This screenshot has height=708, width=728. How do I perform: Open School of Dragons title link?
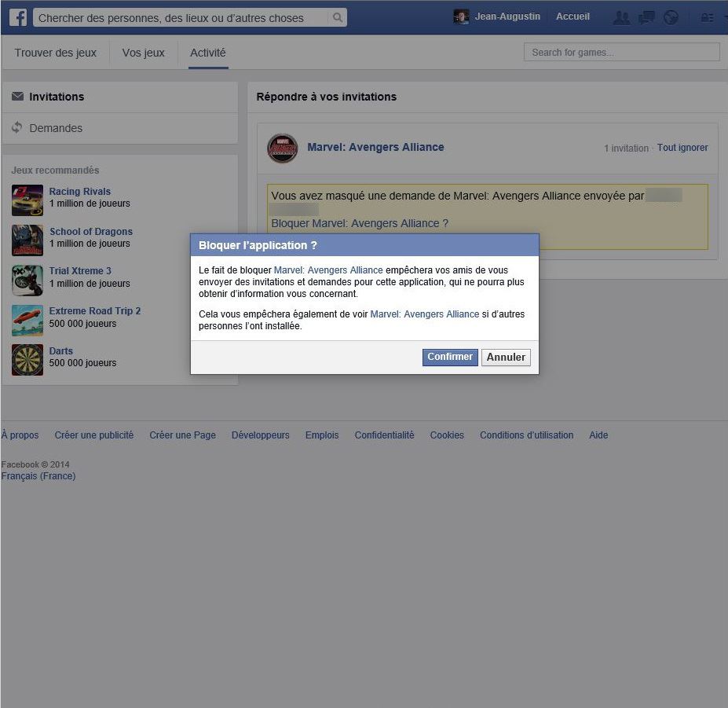click(91, 231)
